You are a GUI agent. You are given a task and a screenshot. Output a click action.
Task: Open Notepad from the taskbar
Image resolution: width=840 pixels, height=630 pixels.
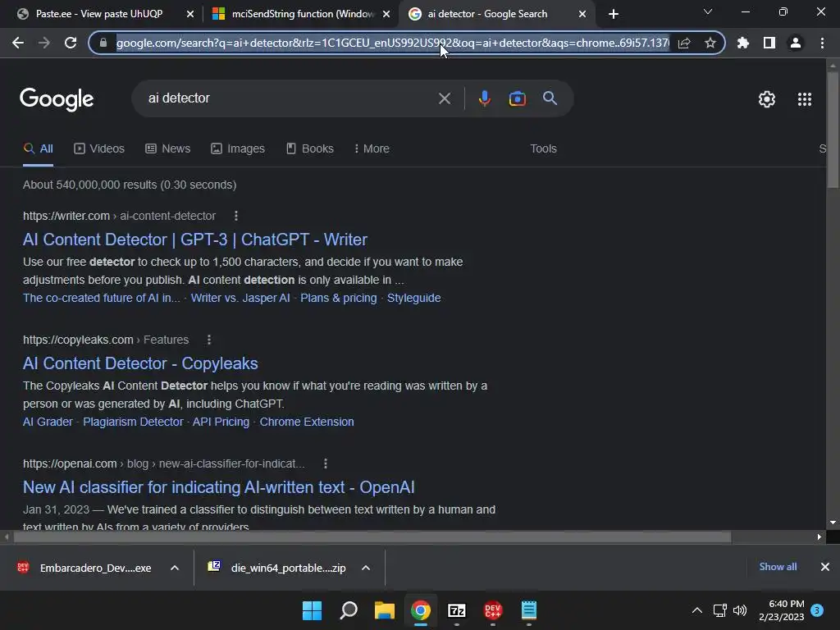coord(529,610)
